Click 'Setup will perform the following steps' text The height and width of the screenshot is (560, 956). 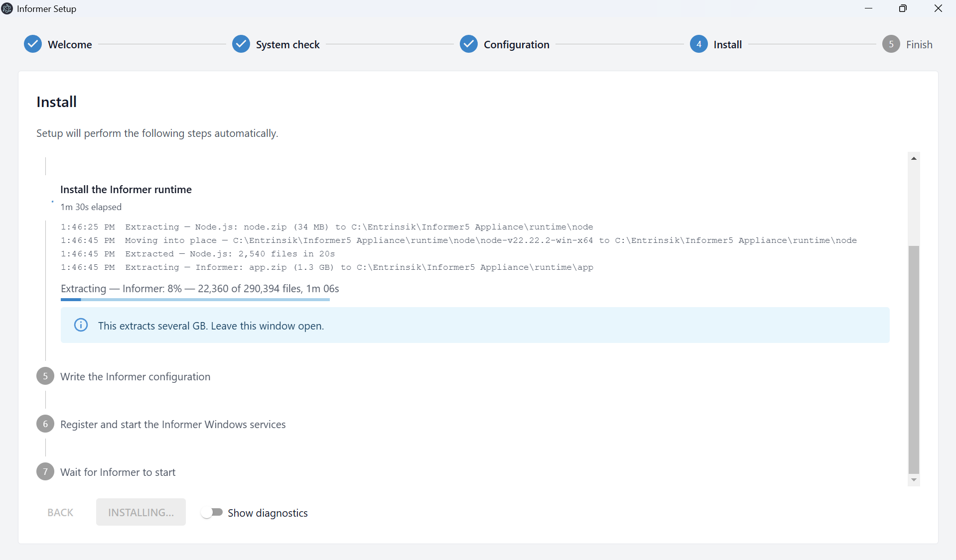[157, 133]
